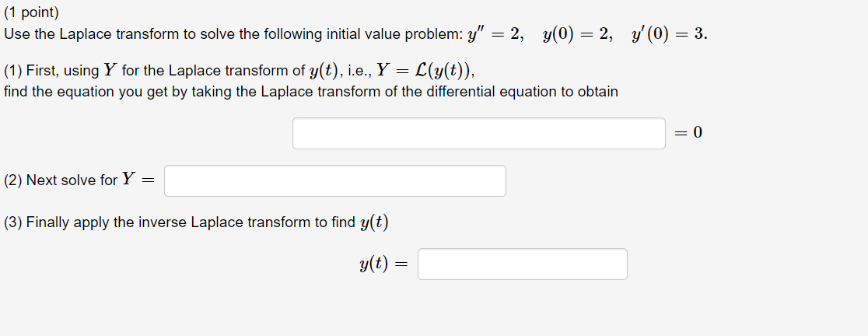Image resolution: width=868 pixels, height=336 pixels.
Task: Click the "(2) Next solve for" label
Action: click(61, 180)
